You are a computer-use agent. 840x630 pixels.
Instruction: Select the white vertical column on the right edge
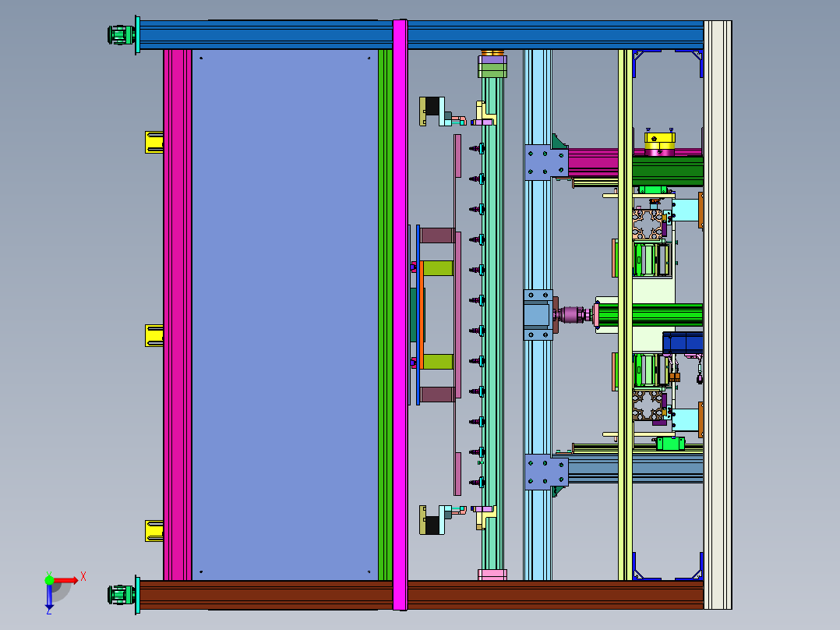pos(718,315)
